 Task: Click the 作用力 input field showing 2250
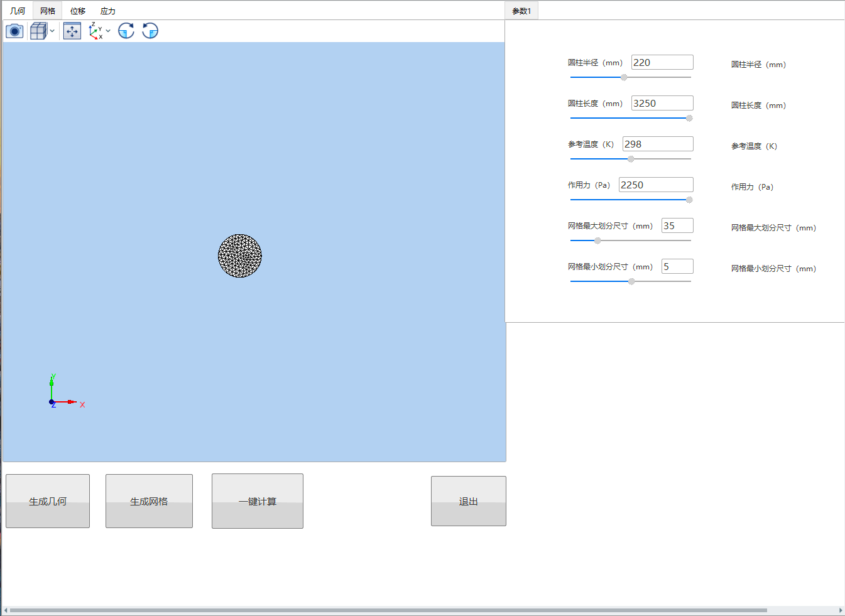coord(656,185)
